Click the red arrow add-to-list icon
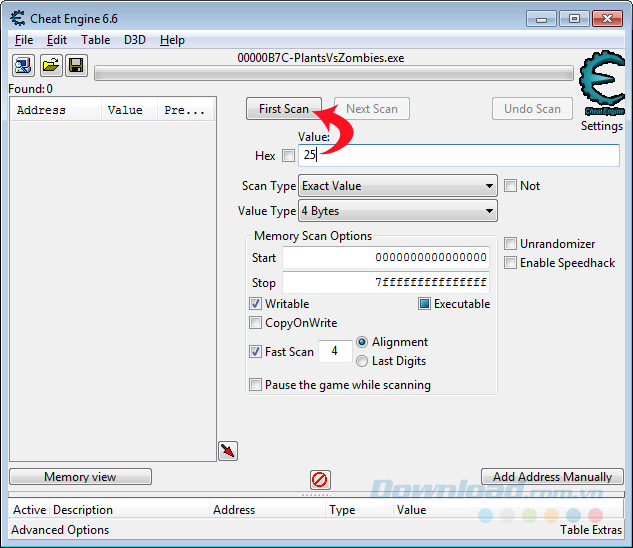Image resolution: width=633 pixels, height=548 pixels. click(228, 451)
